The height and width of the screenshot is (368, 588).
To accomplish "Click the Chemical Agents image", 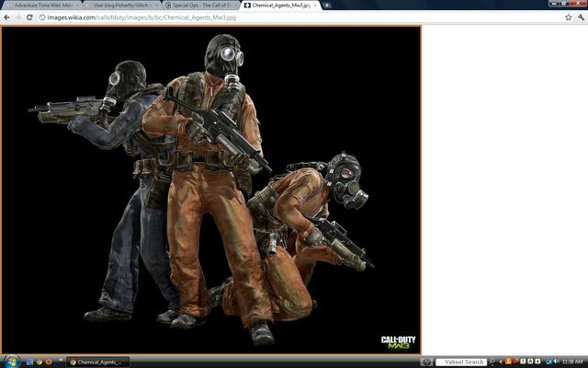I will [211, 190].
